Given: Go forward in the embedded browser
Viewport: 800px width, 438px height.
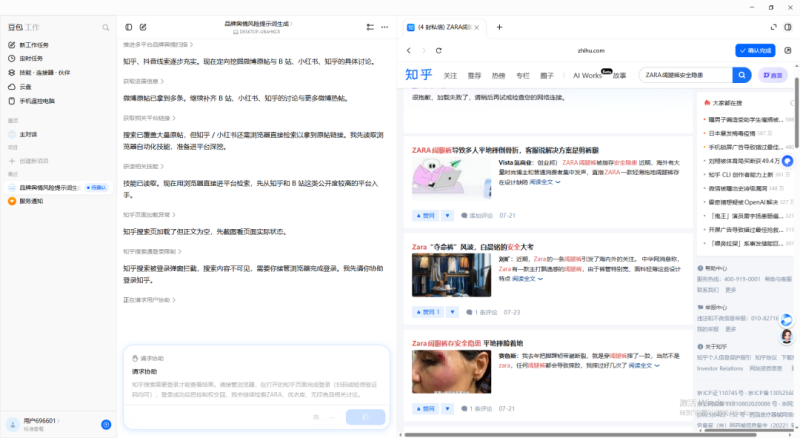Looking at the screenshot, I should (423, 51).
